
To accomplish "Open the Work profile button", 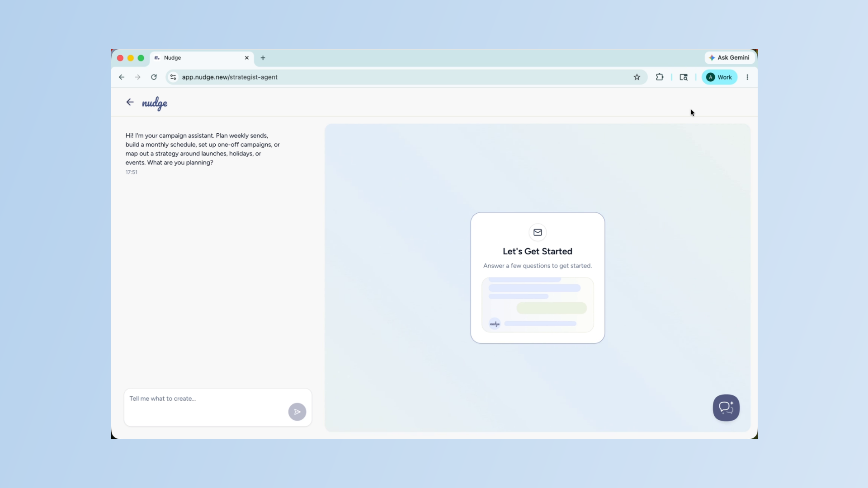I will coord(719,77).
